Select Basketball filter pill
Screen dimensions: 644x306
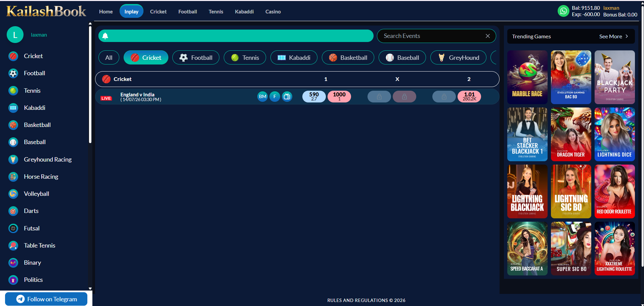[x=348, y=57]
